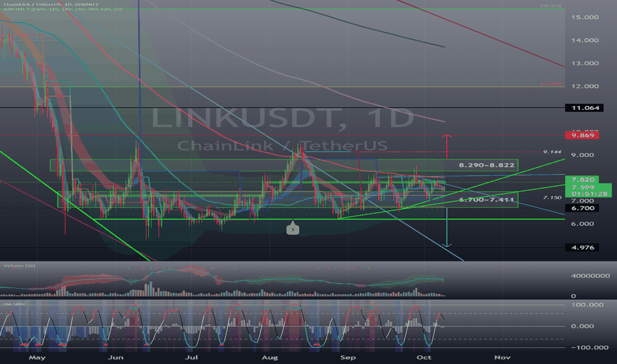Click Sep on the time axis
This screenshot has width=617, height=364.
click(348, 357)
